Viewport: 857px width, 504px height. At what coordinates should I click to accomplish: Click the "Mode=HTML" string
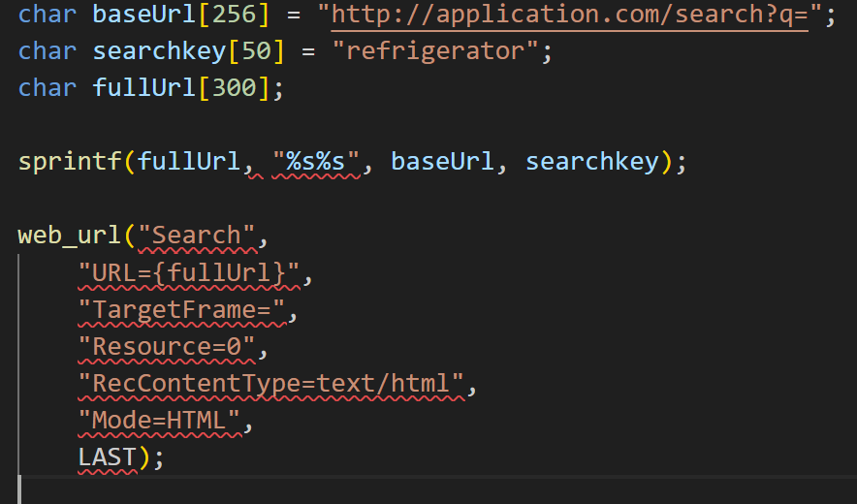click(160, 420)
